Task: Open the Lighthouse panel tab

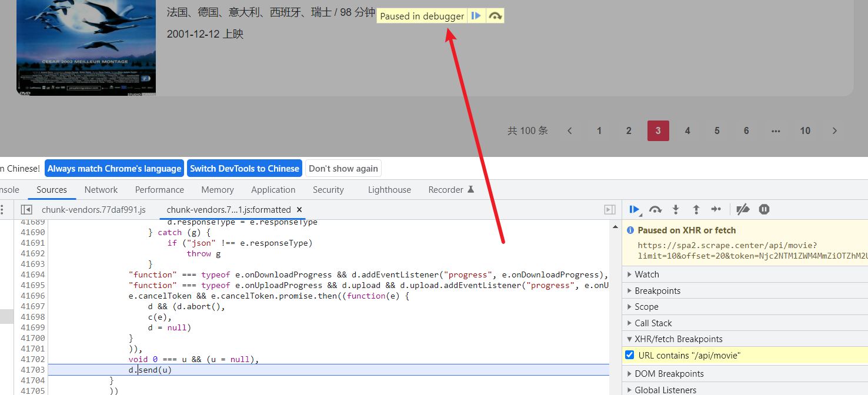Action: click(389, 190)
